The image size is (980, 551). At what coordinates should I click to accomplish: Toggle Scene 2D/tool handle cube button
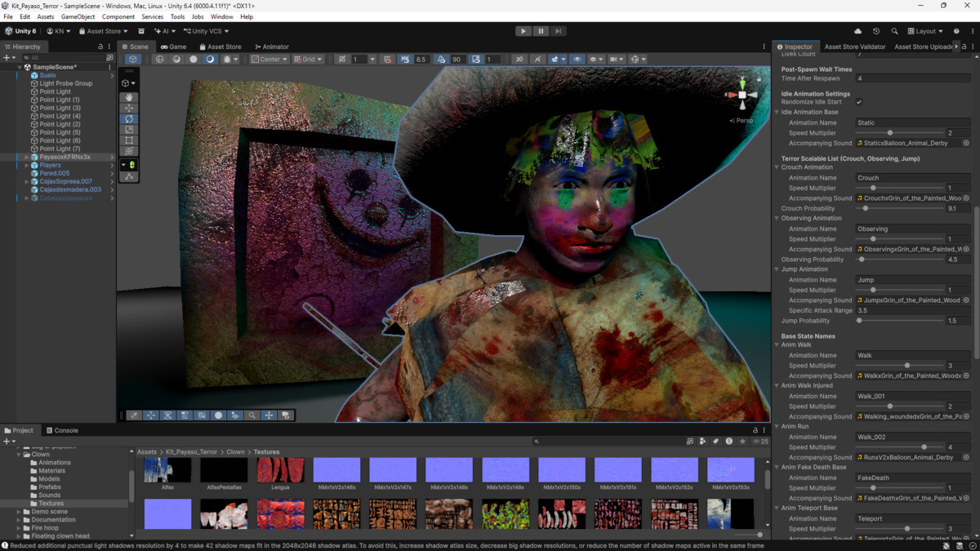click(132, 59)
